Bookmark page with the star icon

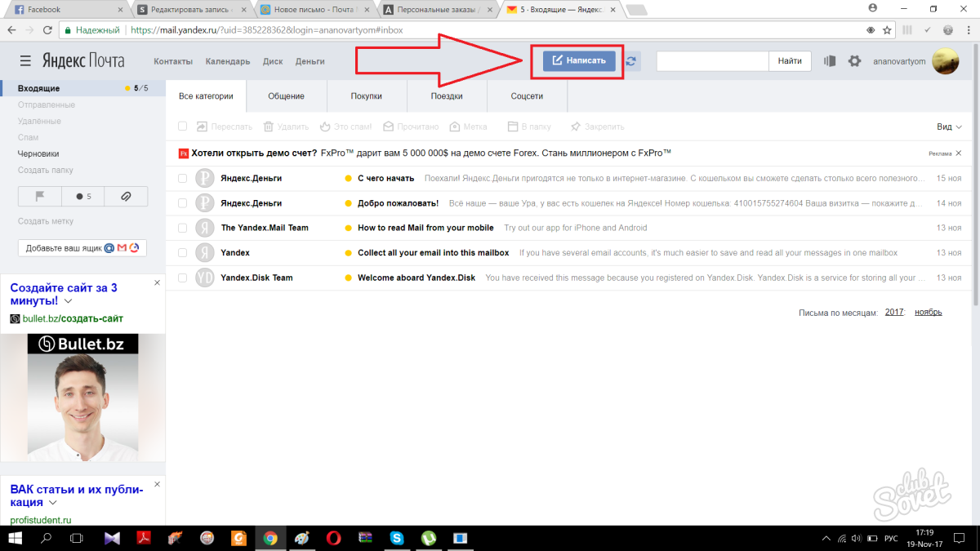tap(889, 29)
